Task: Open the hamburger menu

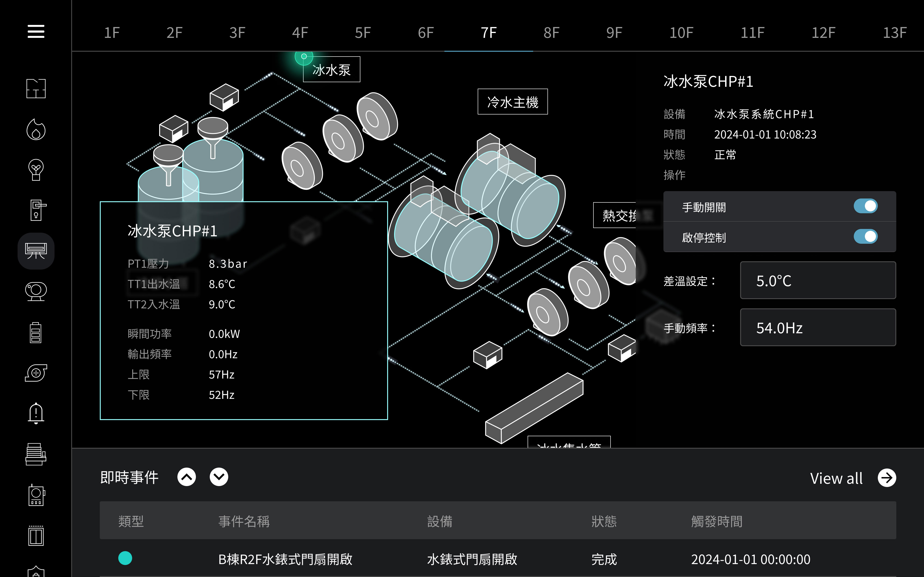Action: (x=36, y=31)
